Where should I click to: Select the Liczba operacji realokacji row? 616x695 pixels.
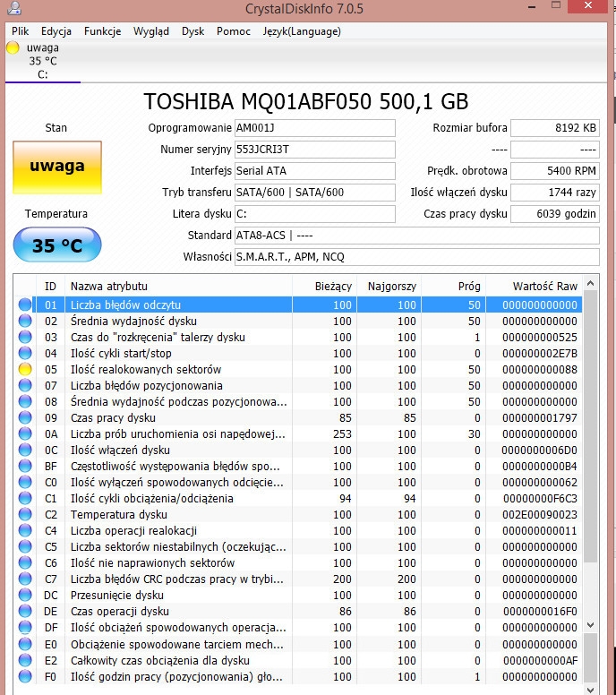point(298,530)
